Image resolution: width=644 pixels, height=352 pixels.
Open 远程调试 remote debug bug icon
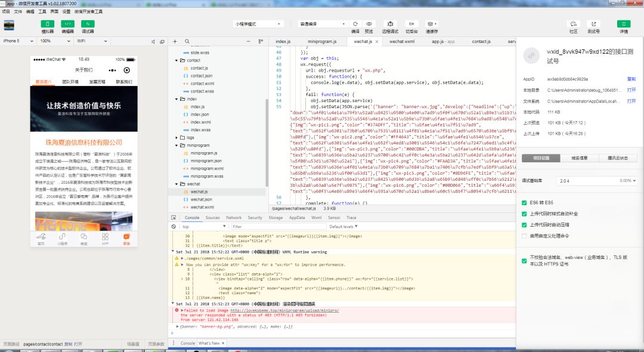[390, 24]
